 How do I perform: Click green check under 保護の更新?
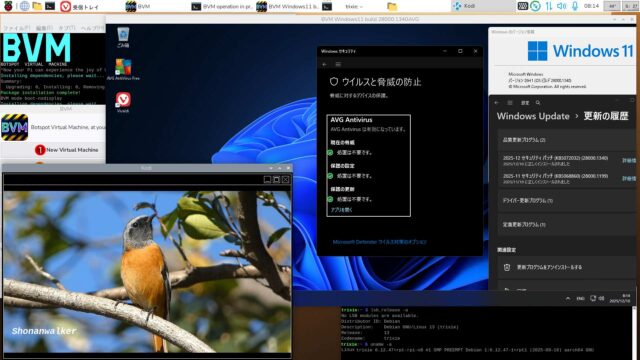point(330,199)
